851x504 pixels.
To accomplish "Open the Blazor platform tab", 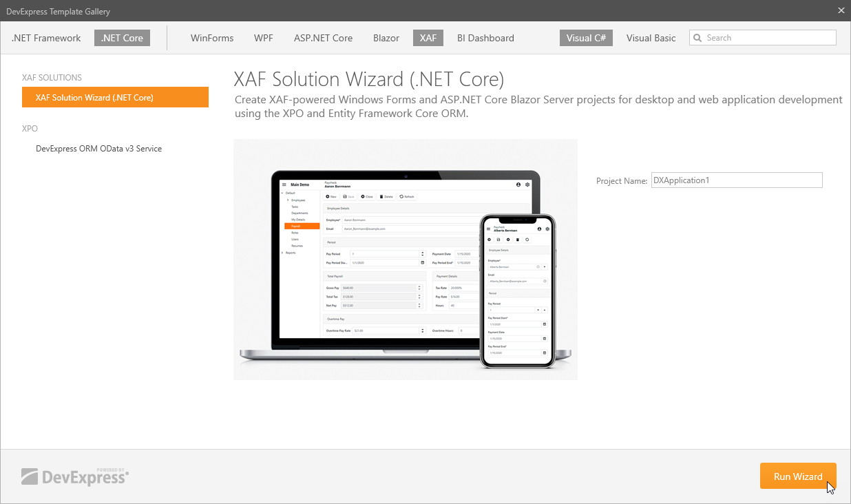I will tap(386, 38).
